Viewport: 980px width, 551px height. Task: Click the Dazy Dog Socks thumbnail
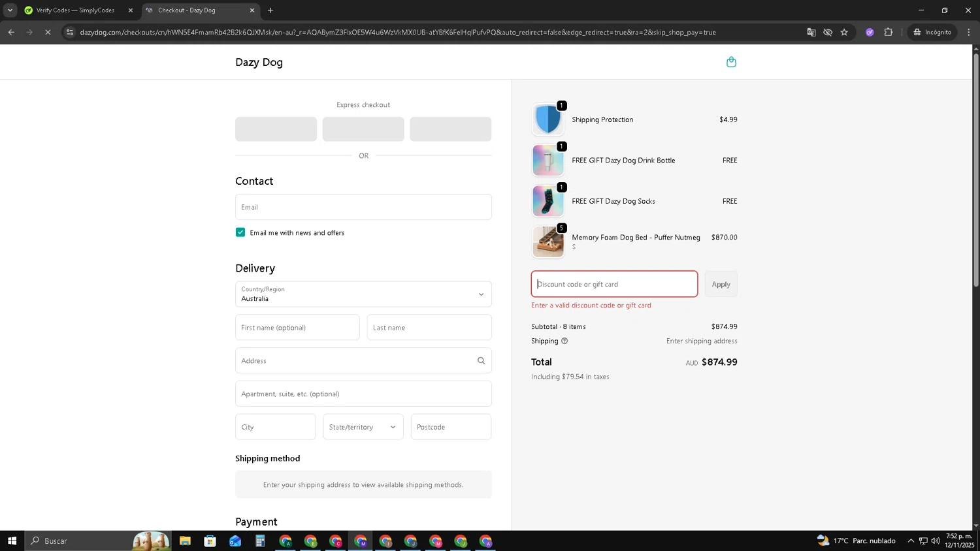[x=547, y=201]
